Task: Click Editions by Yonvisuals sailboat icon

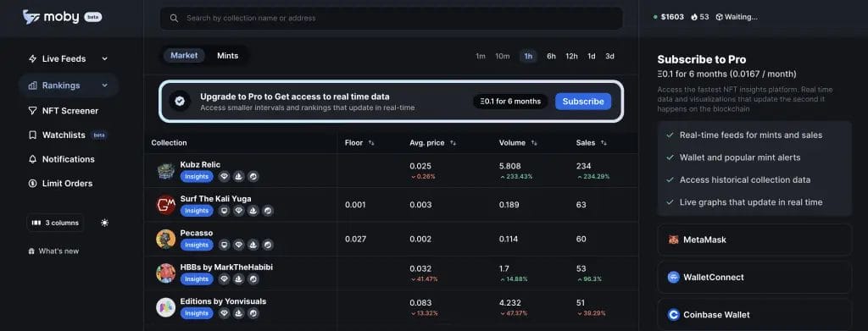Action: 238,313
